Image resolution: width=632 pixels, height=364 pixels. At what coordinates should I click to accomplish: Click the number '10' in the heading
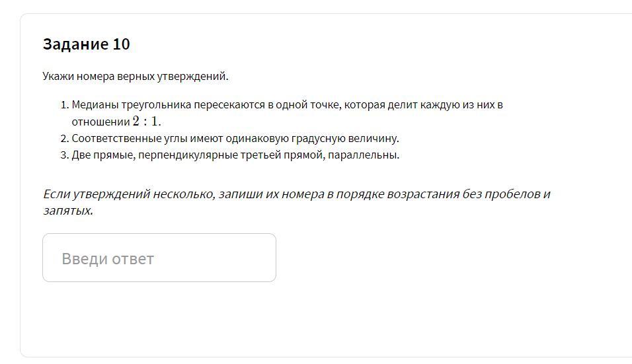click(x=122, y=44)
